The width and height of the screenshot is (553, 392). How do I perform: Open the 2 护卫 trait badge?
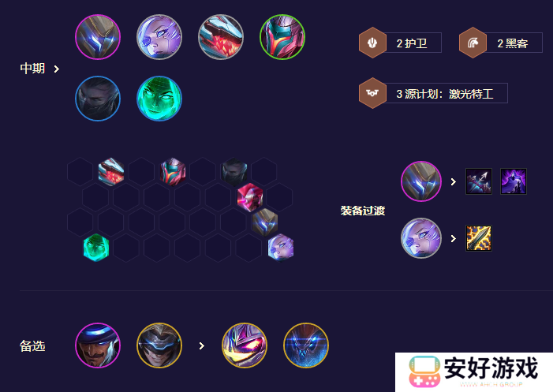pyautogui.click(x=400, y=43)
